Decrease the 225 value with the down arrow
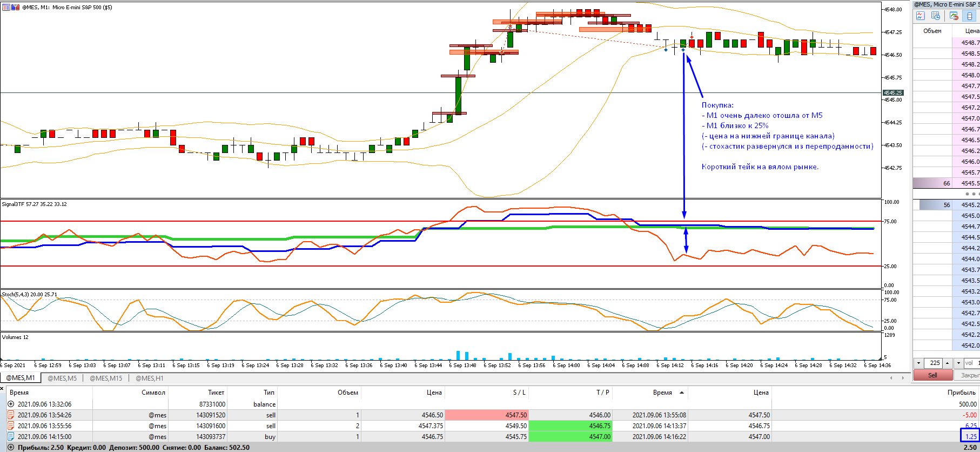Image resolution: width=980 pixels, height=452 pixels. 918,363
